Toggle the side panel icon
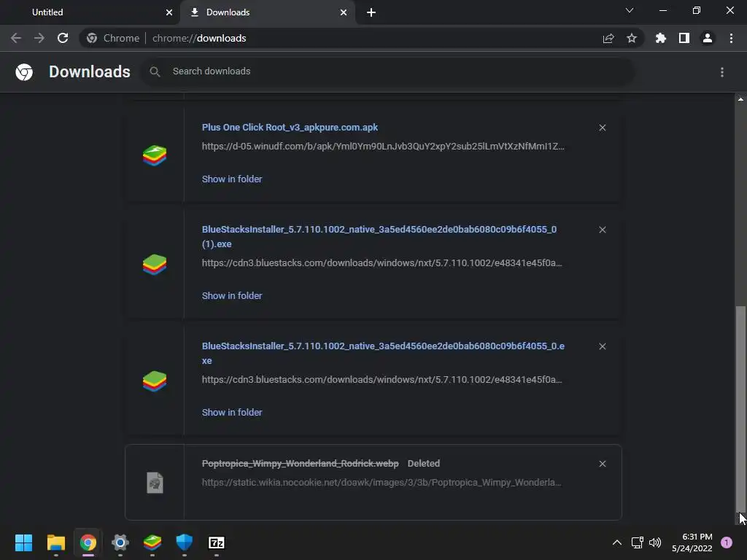This screenshot has width=747, height=560. pyautogui.click(x=684, y=38)
